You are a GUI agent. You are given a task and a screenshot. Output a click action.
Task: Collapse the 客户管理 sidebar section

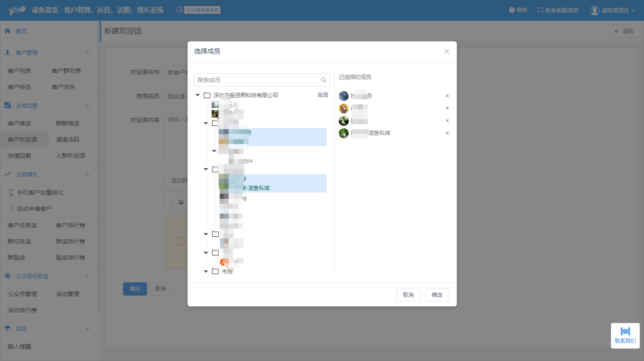pos(87,53)
